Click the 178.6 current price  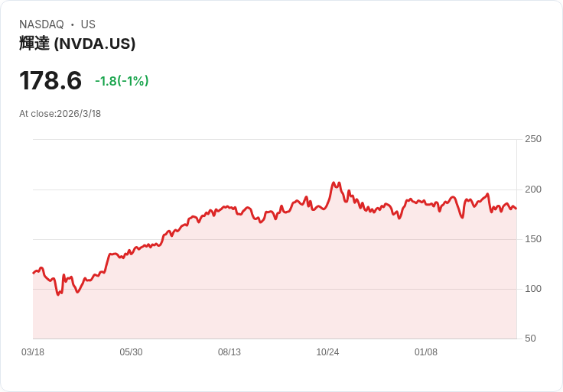click(x=50, y=80)
